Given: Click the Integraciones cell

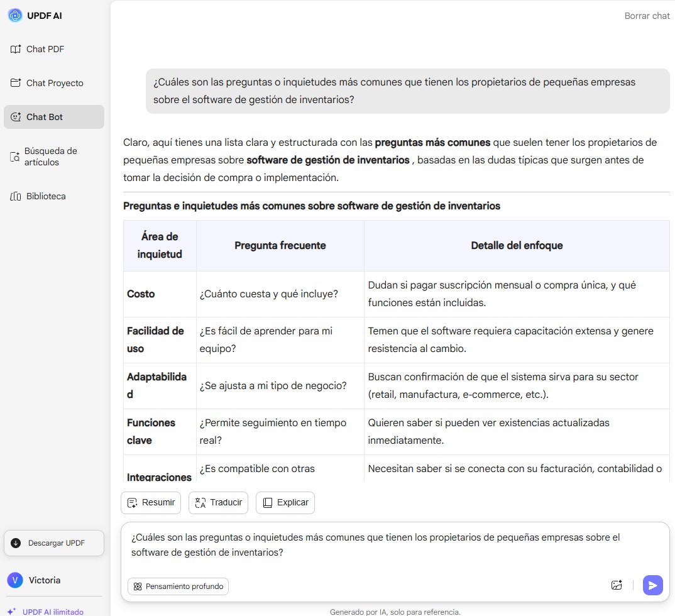Looking at the screenshot, I should tap(160, 468).
